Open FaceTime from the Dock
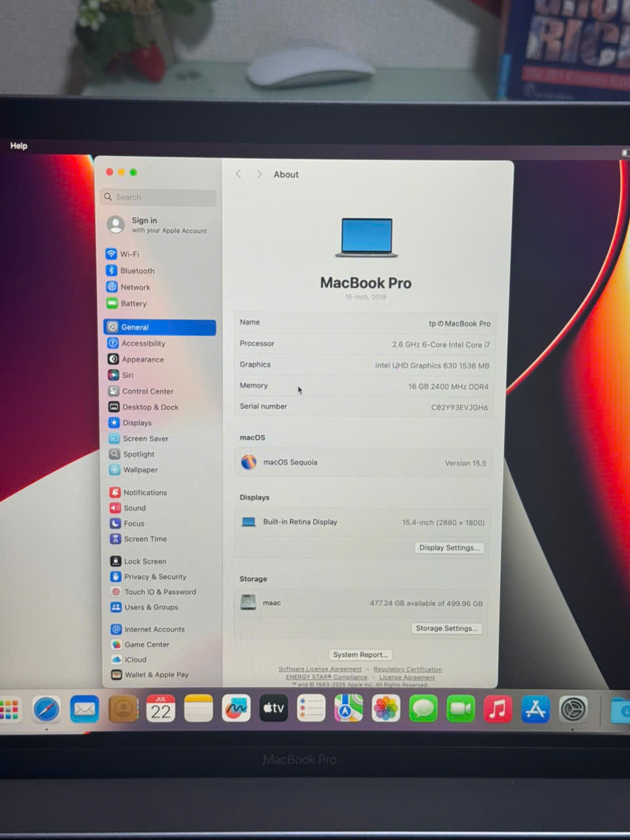 461,709
